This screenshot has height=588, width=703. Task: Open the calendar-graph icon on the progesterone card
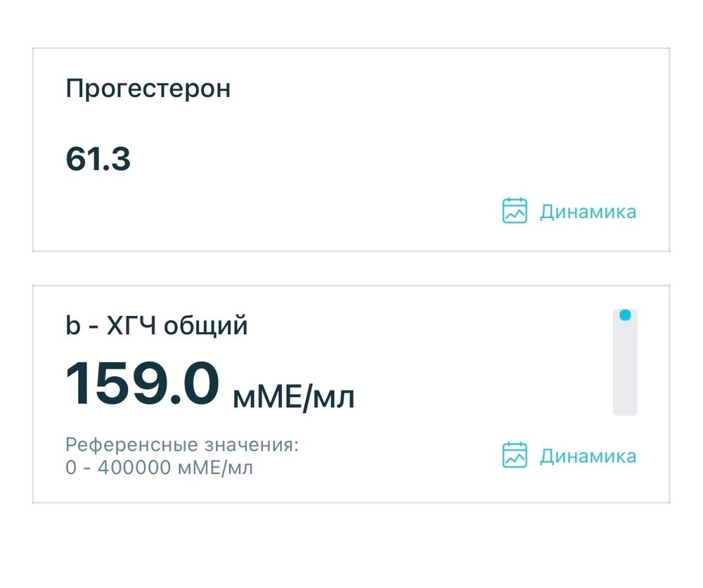[x=514, y=210]
